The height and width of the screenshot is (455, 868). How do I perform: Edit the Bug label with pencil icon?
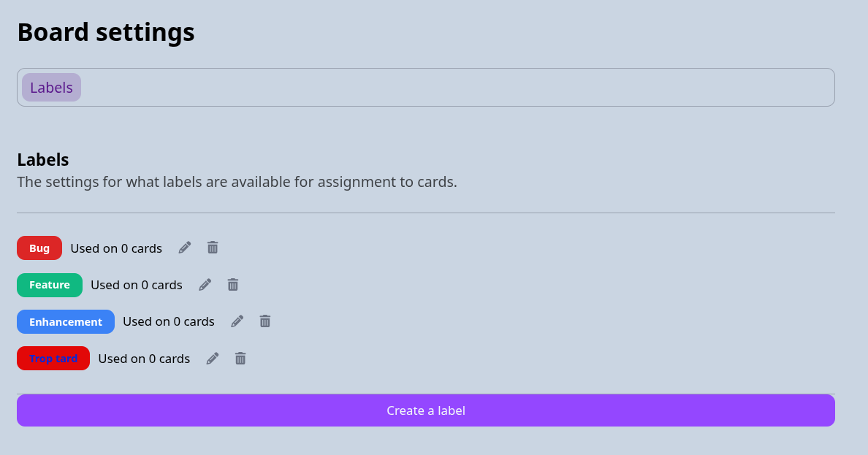185,248
